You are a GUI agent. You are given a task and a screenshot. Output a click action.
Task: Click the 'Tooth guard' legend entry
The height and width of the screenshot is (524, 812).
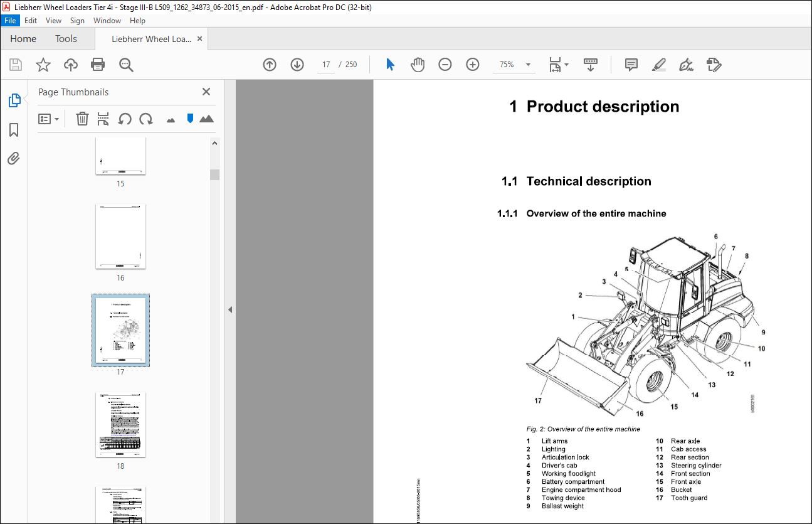coord(689,498)
